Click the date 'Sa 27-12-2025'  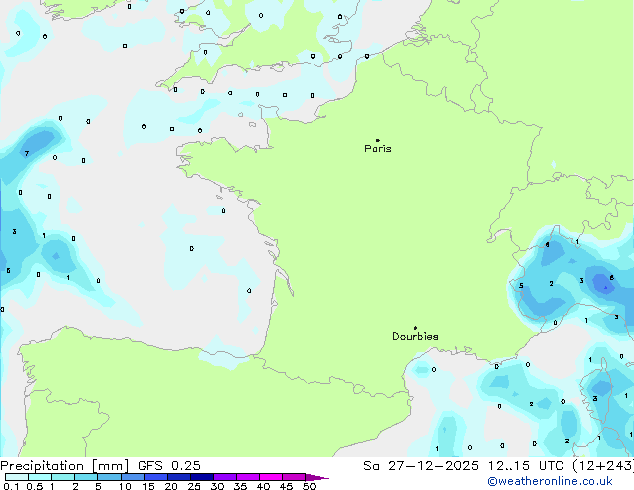tap(421, 466)
